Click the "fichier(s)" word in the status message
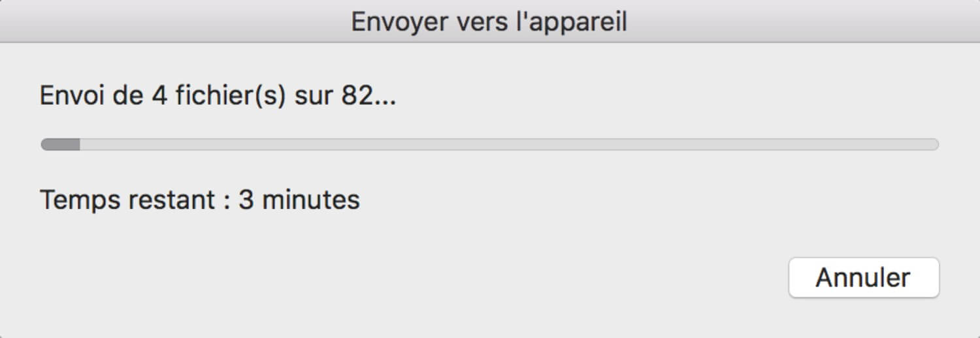This screenshot has height=338, width=980. point(230,97)
